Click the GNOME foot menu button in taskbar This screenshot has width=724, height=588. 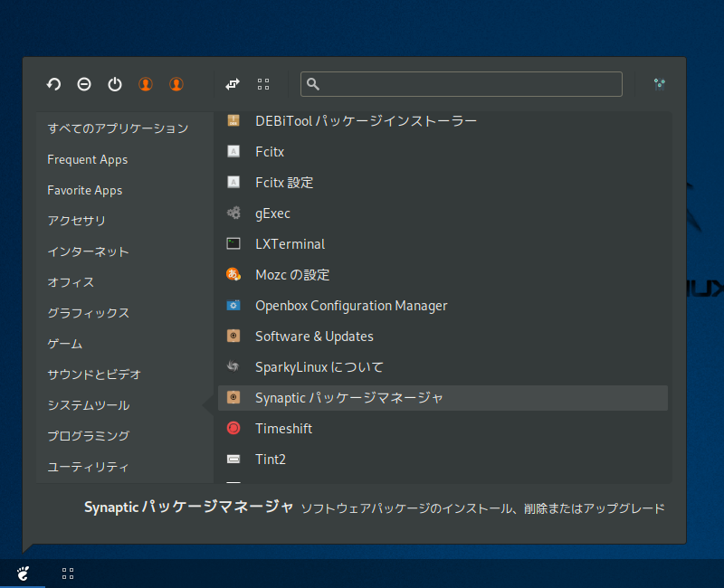pyautogui.click(x=23, y=574)
